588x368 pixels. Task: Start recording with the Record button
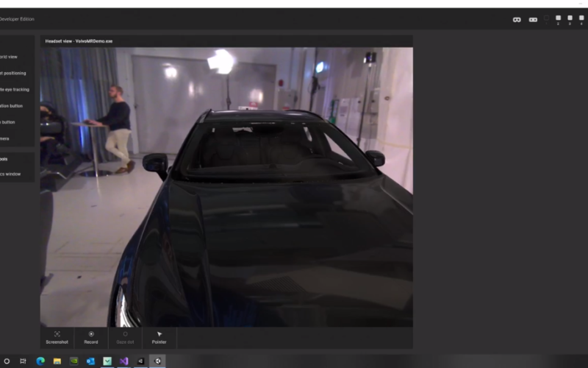coord(91,337)
